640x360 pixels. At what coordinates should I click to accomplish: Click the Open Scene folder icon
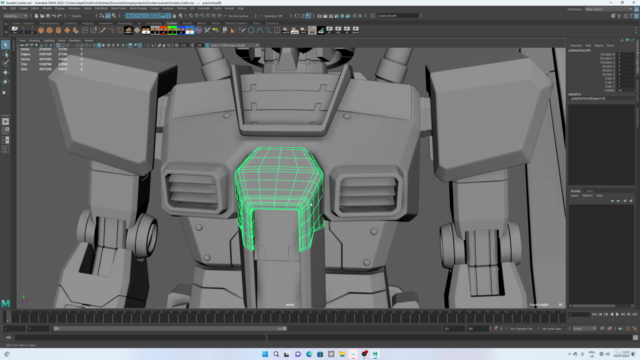point(42,16)
